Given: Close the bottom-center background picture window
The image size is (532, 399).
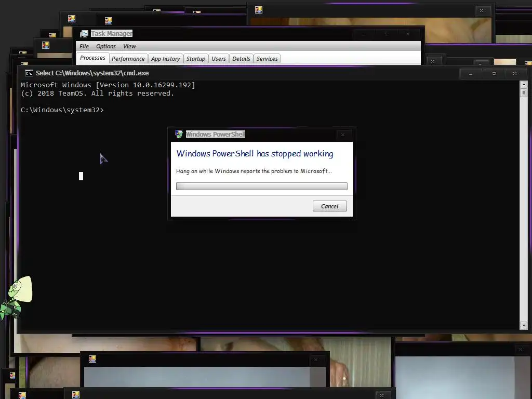Looking at the screenshot, I should click(x=316, y=360).
